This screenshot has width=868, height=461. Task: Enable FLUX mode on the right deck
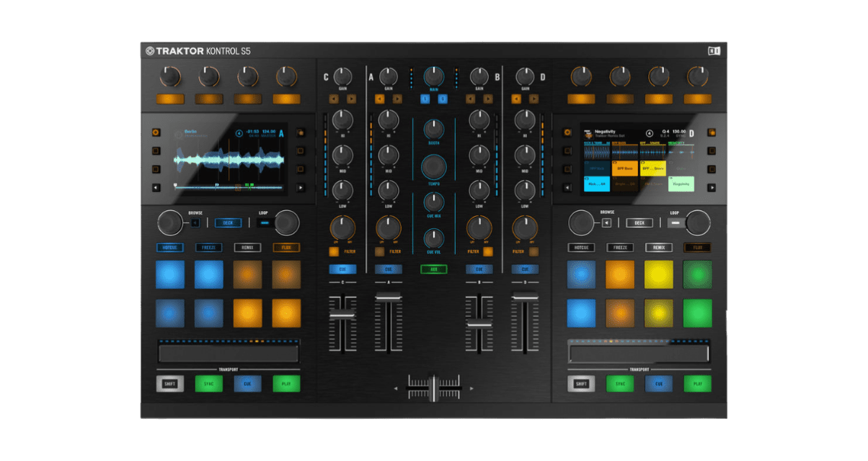pos(697,247)
